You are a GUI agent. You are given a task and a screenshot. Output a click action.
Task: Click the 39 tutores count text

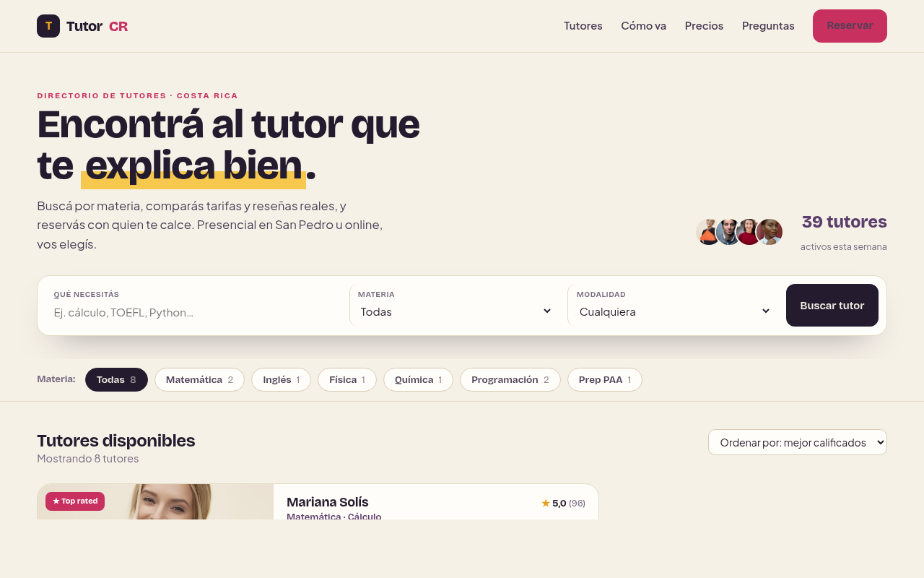click(x=844, y=222)
